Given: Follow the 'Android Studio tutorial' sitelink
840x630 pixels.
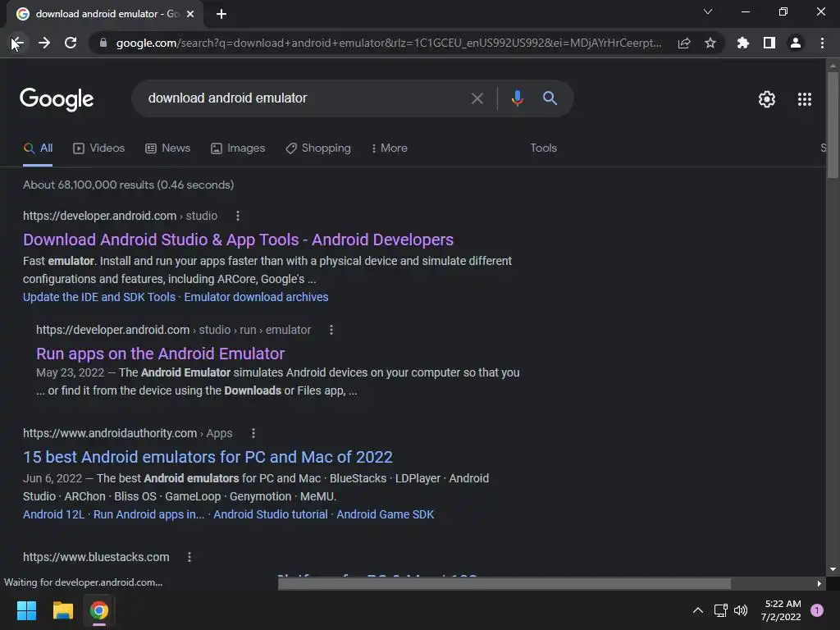Looking at the screenshot, I should pos(271,514).
